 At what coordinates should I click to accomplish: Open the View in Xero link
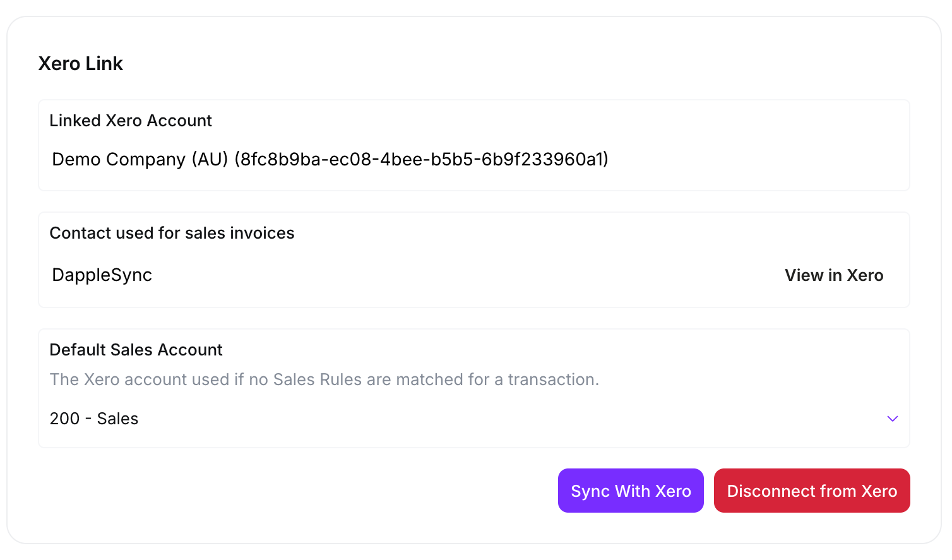[x=833, y=275]
